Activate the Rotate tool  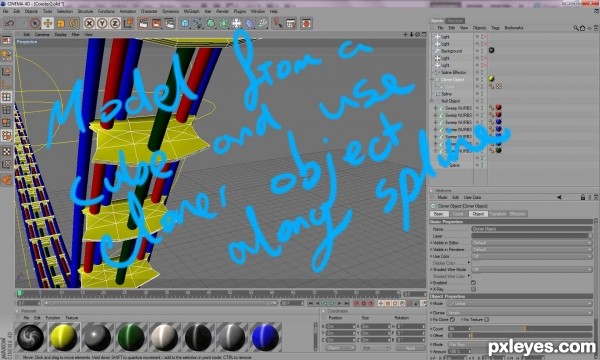pyautogui.click(x=73, y=24)
